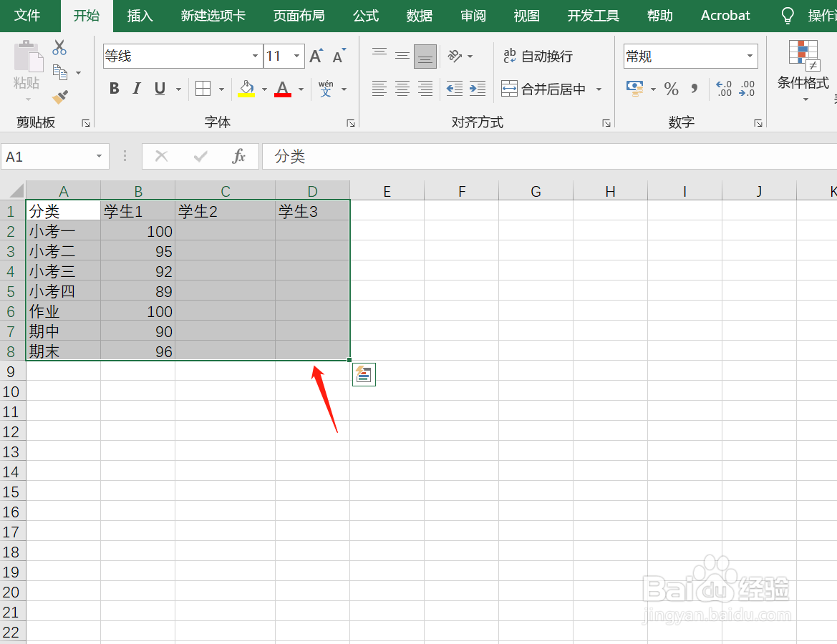This screenshot has height=644, width=837.
Task: Switch to the Acrobat tab
Action: click(x=725, y=16)
